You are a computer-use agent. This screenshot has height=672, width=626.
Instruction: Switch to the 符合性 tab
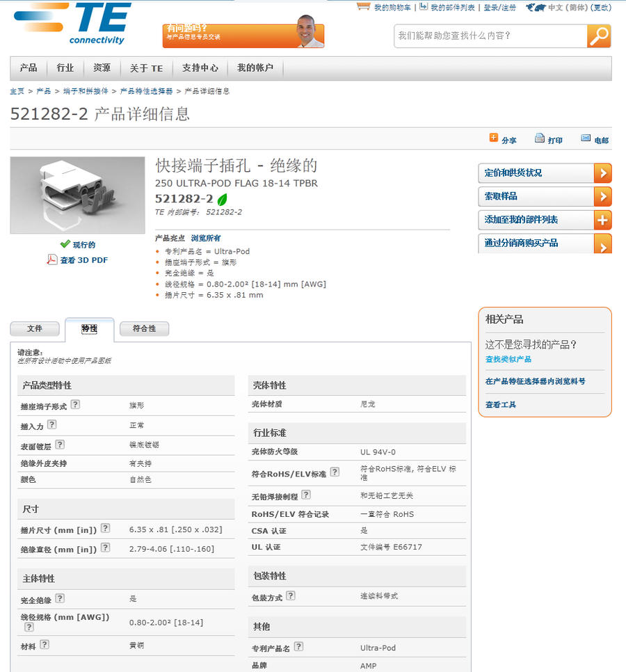(x=145, y=329)
